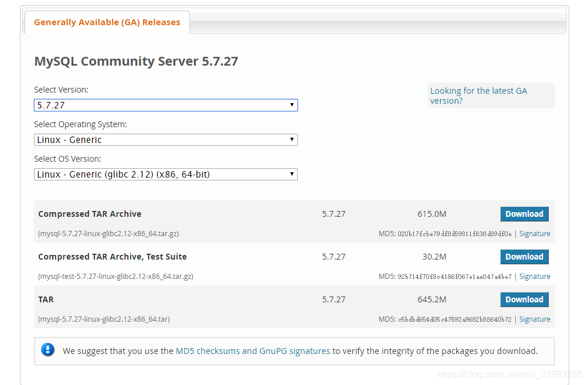
Task: Click the 645.2M file size
Action: [x=431, y=299]
